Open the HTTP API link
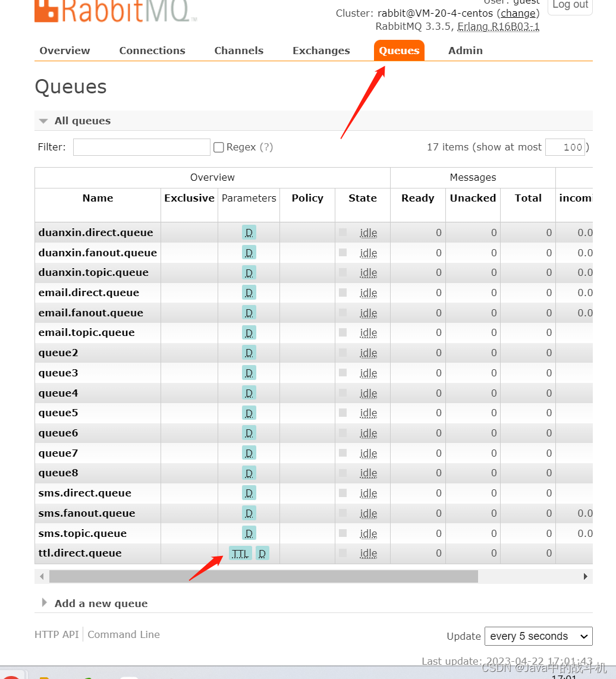The height and width of the screenshot is (679, 616). tap(56, 634)
